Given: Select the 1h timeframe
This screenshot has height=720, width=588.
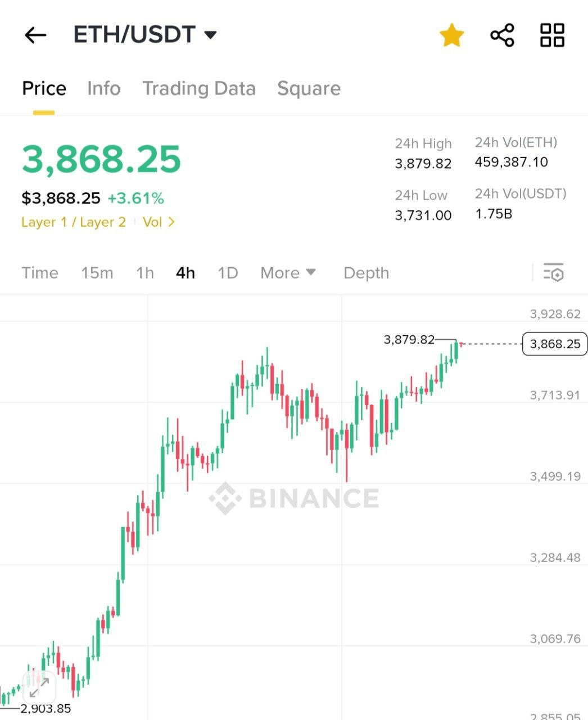Looking at the screenshot, I should tap(144, 273).
